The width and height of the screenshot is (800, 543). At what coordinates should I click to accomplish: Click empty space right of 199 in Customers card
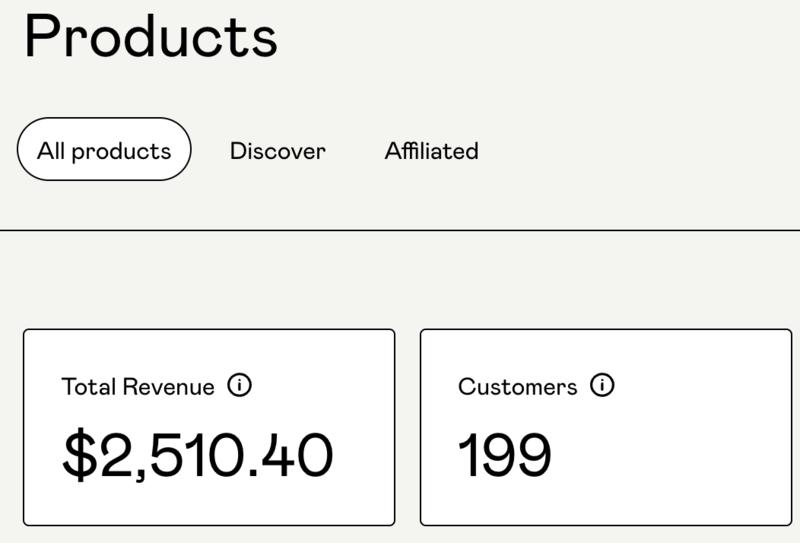tap(680, 455)
